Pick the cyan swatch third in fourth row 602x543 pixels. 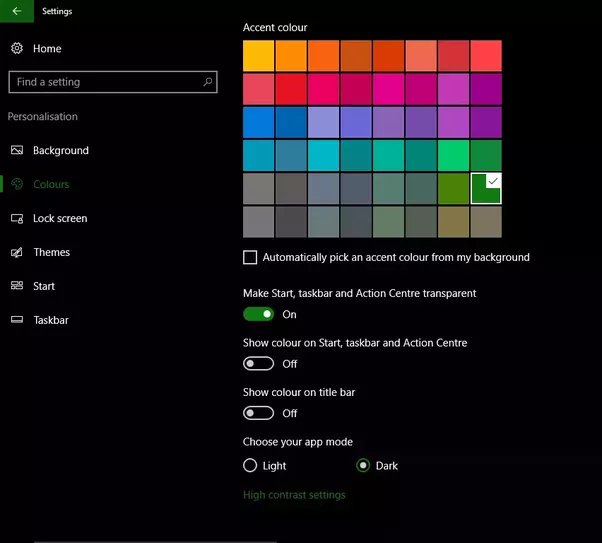click(323, 156)
